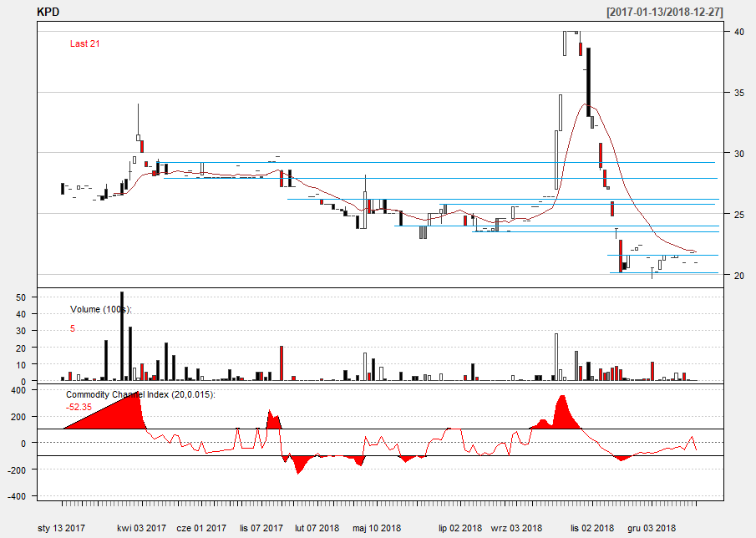
Task: Click the large red CCI triangle area
Action: [x=116, y=414]
